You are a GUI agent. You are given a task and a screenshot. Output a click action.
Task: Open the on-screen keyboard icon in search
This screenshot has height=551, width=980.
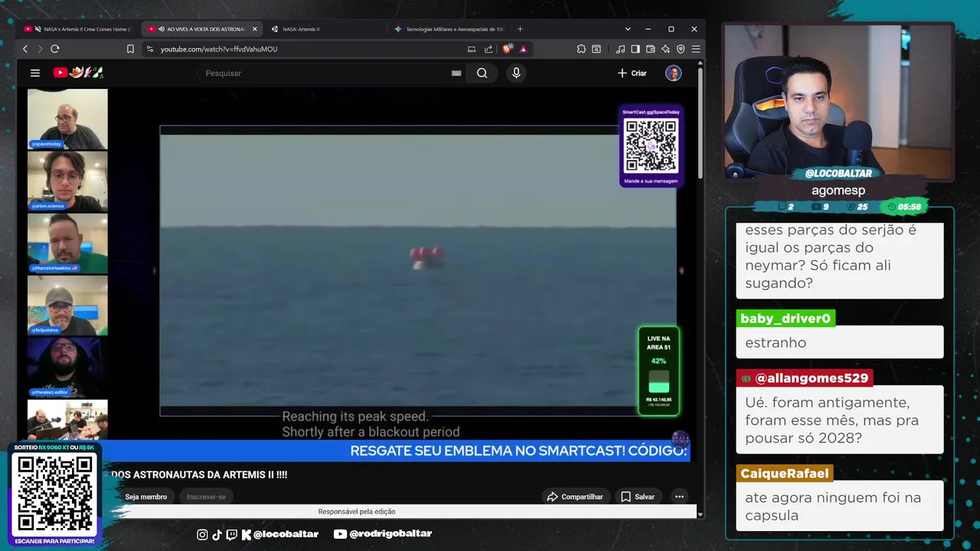456,73
